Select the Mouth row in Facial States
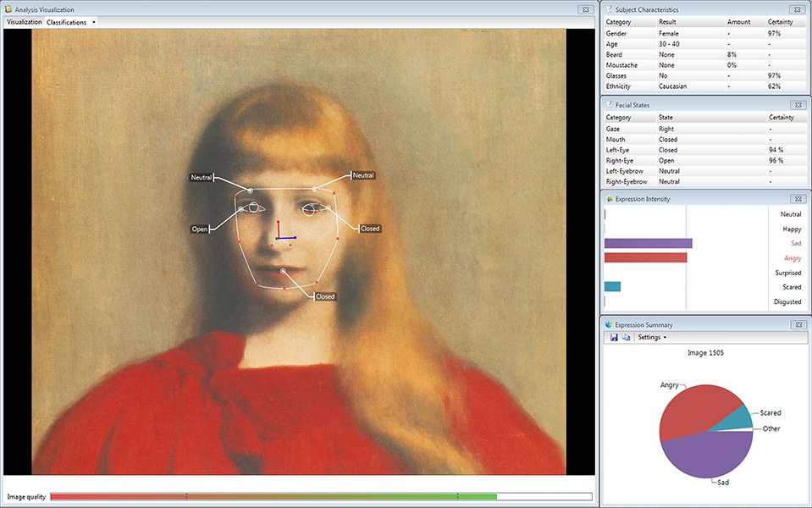The image size is (812, 508). pyautogui.click(x=705, y=140)
